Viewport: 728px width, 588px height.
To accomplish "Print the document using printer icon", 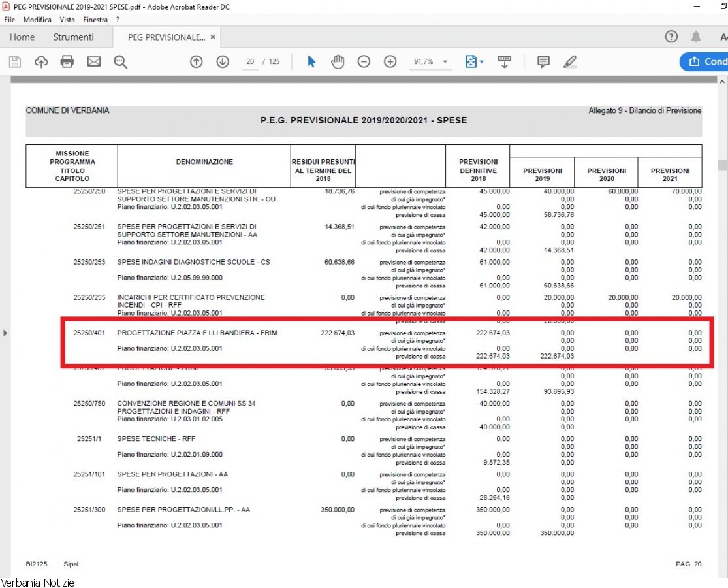I will [x=67, y=61].
